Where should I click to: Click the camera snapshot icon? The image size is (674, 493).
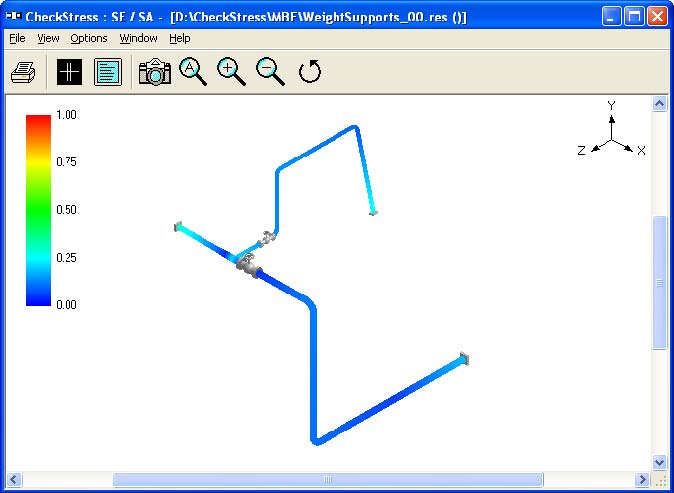155,71
